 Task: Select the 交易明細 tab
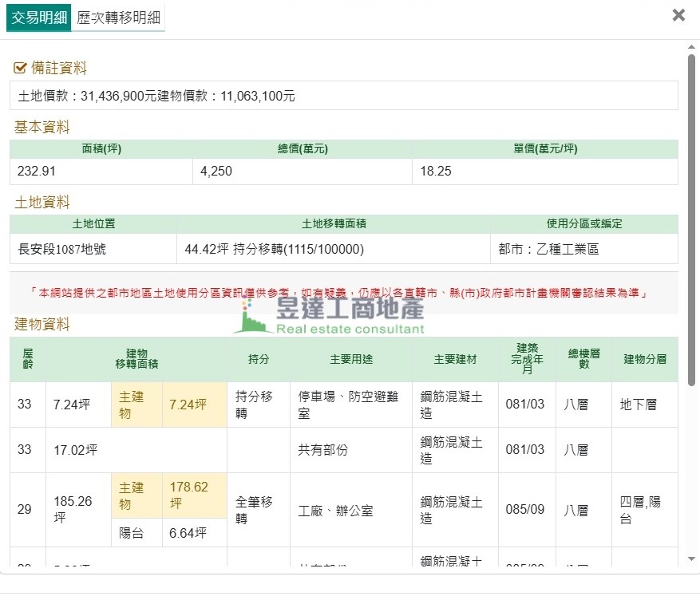click(39, 17)
